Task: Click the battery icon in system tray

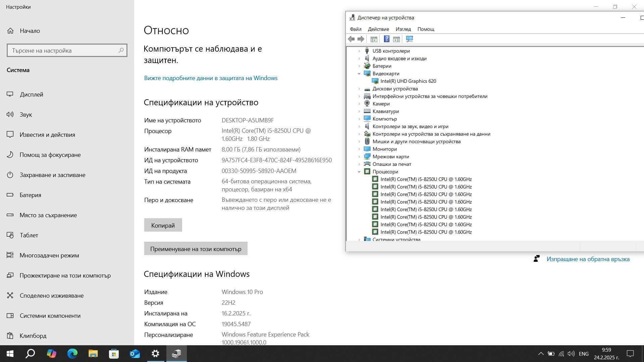Action: point(551,354)
